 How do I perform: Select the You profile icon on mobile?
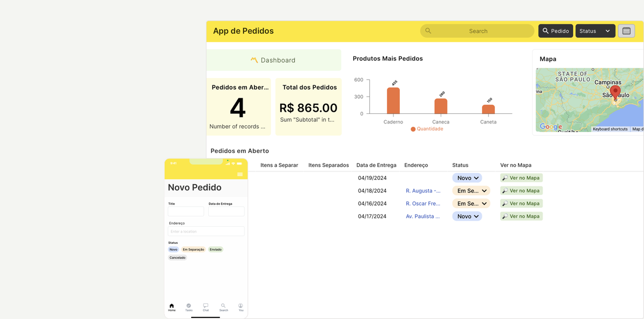[240, 306]
